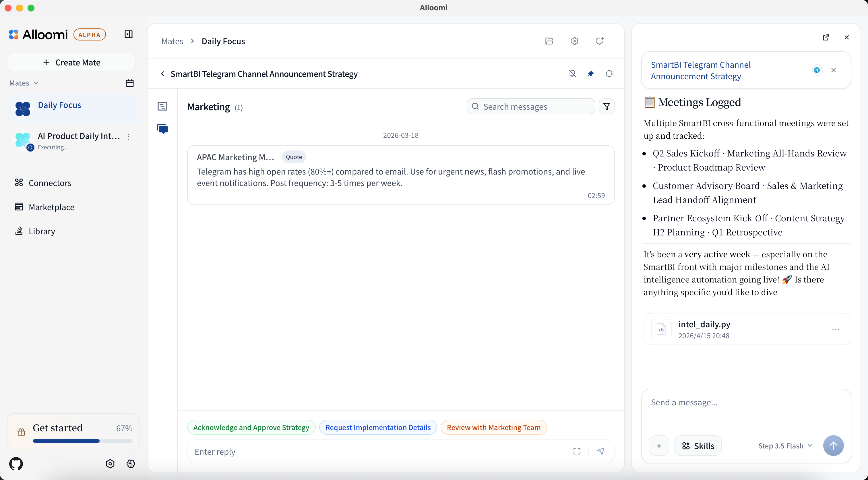Open the Marketplace section

click(51, 207)
